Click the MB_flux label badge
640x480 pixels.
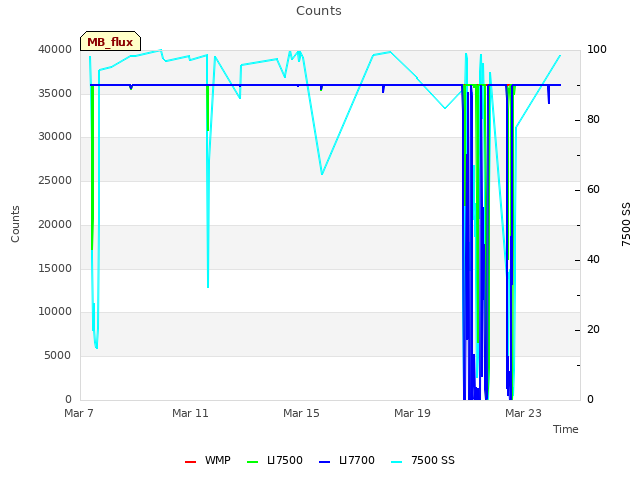110,41
